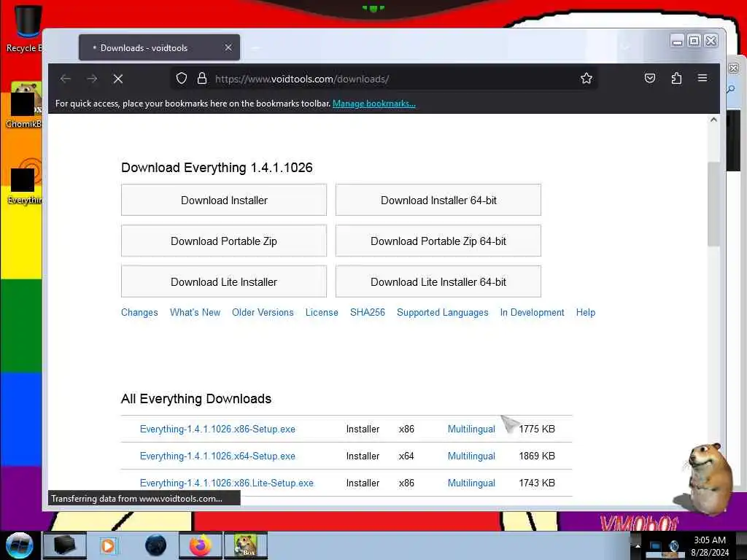Click Download Lite Installer 64-bit button

438,282
